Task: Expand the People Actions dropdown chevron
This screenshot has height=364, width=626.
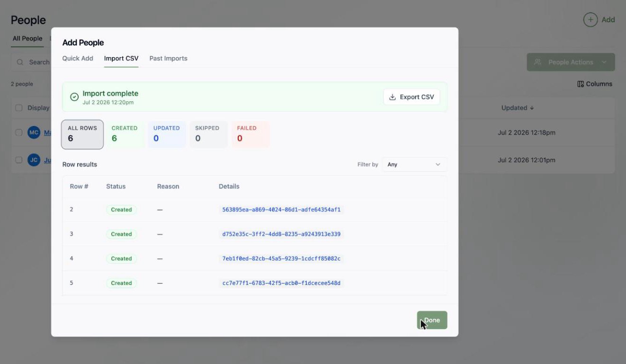Action: 604,62
